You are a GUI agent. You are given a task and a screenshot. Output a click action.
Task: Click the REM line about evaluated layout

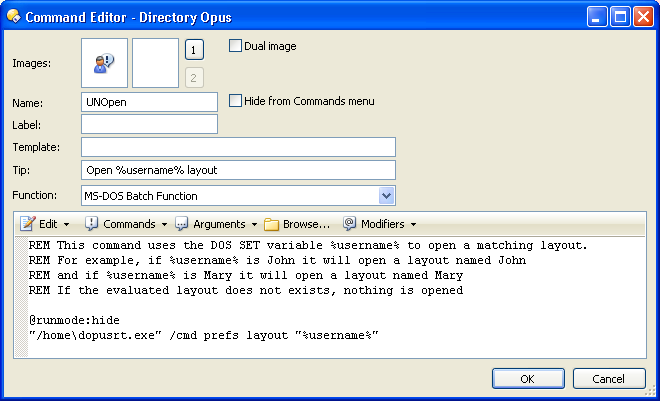pyautogui.click(x=246, y=290)
